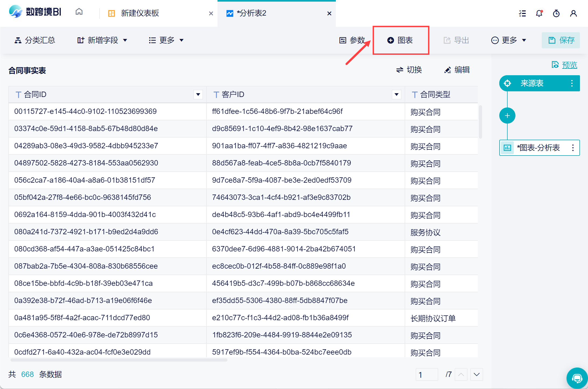Open the task list icon at top right
Screen dimensions: 588x389
(x=522, y=13)
